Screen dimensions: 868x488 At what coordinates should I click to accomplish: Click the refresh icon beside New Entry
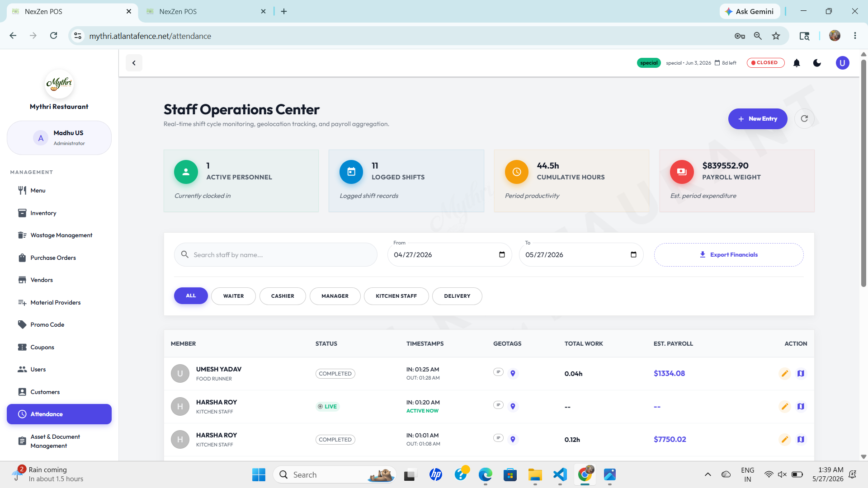804,118
